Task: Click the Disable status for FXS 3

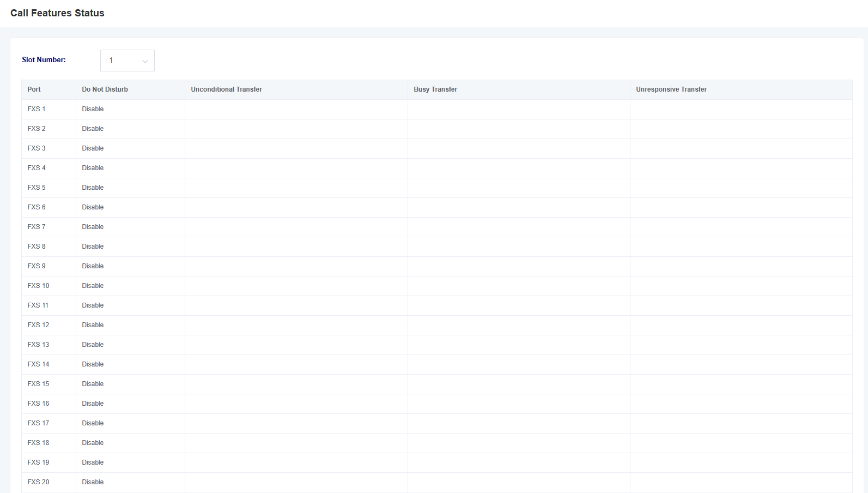Action: click(x=93, y=148)
